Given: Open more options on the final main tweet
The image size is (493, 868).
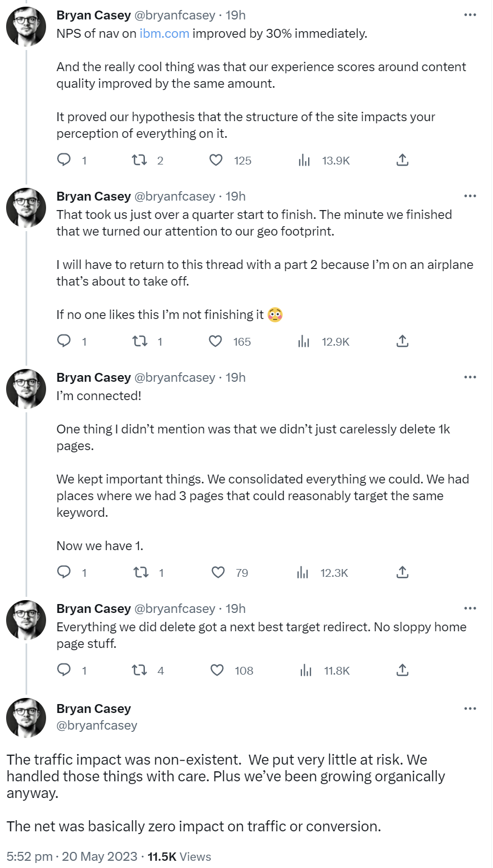Looking at the screenshot, I should [x=470, y=709].
